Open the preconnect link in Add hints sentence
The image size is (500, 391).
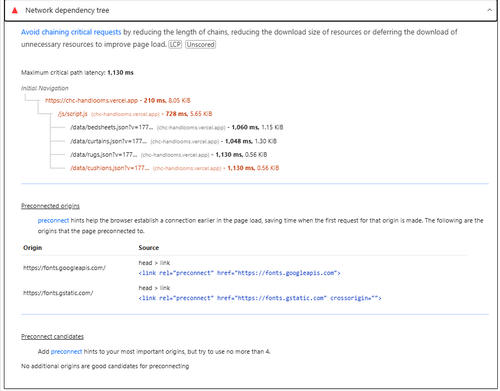[x=66, y=352]
